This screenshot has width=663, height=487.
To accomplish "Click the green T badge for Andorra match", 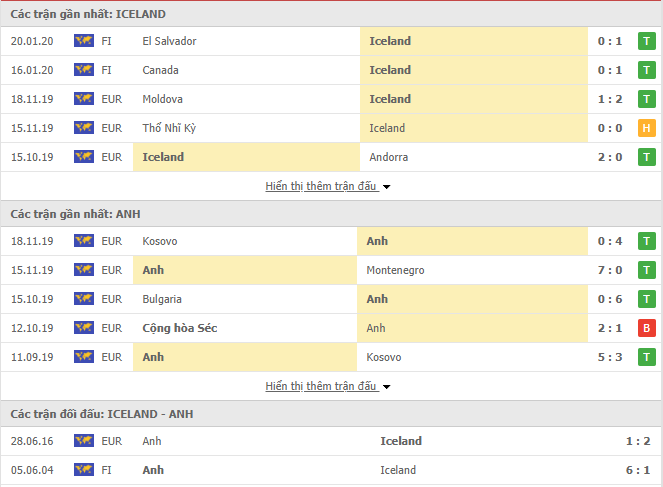I will [x=647, y=157].
